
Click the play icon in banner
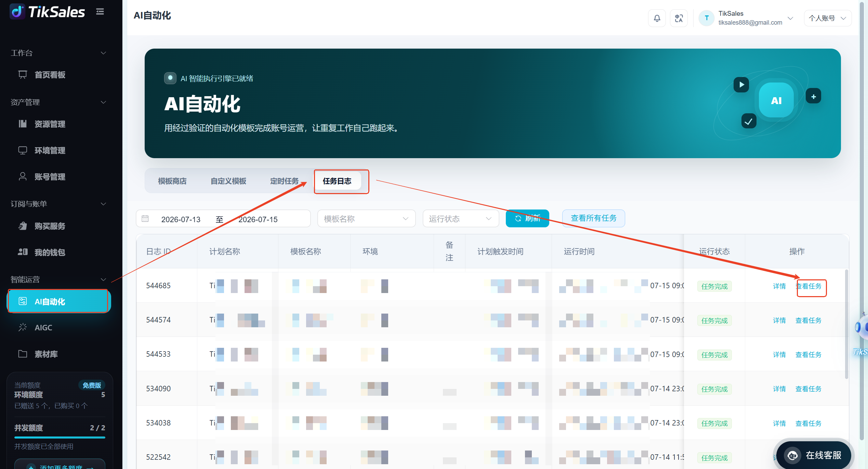[x=741, y=85]
